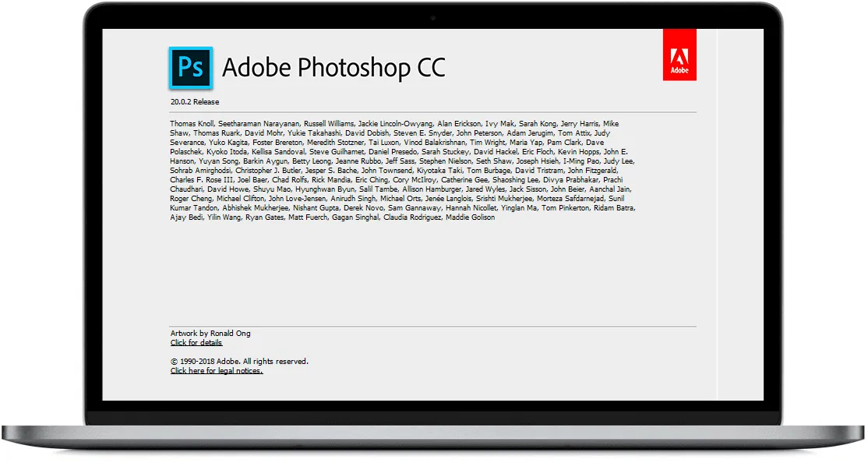Click the divider line below version label
The height and width of the screenshot is (463, 868).
pos(433,112)
